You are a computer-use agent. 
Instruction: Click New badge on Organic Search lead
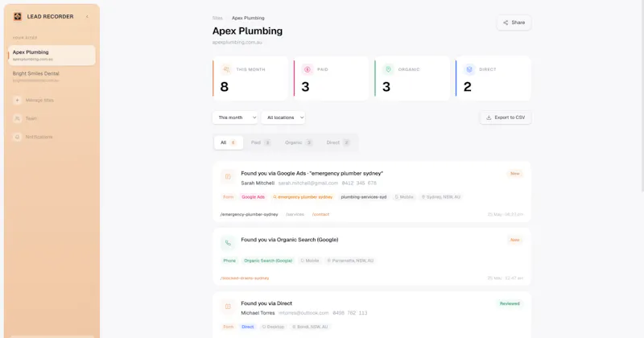pyautogui.click(x=514, y=240)
